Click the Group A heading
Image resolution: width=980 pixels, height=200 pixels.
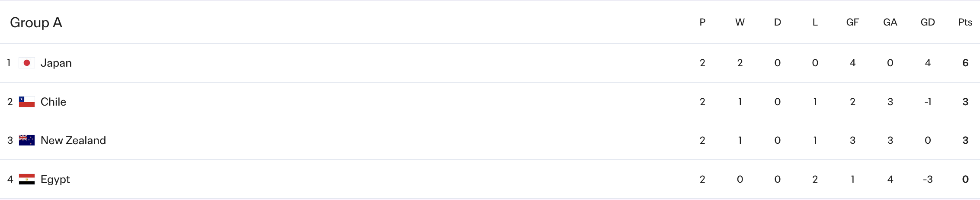(x=36, y=23)
